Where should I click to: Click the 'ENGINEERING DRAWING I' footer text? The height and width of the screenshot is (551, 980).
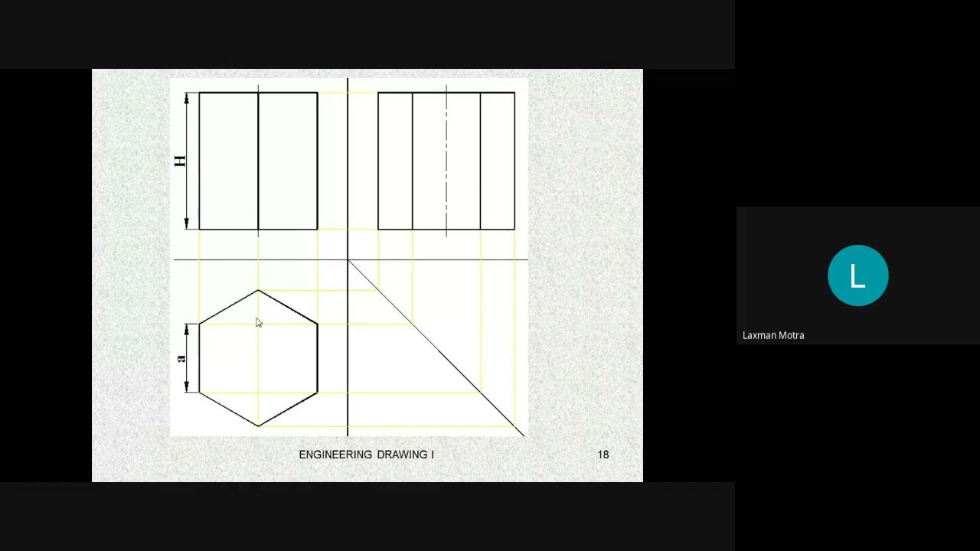click(x=366, y=455)
